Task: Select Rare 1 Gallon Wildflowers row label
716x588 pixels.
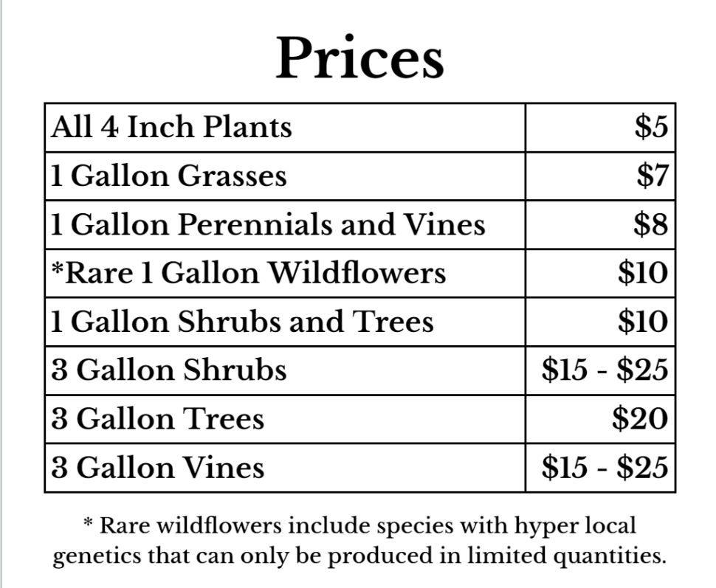Action: [249, 273]
